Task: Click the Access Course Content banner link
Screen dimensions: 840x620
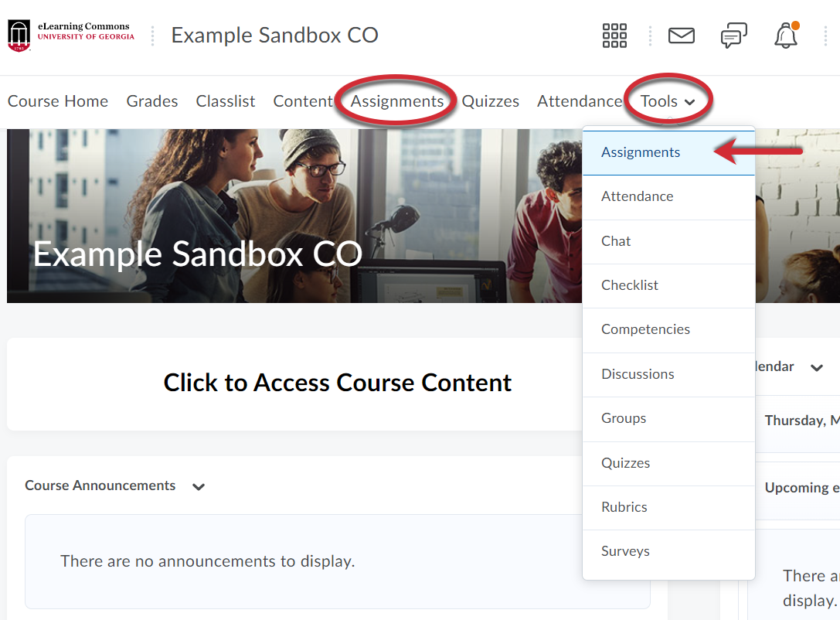Action: (337, 383)
